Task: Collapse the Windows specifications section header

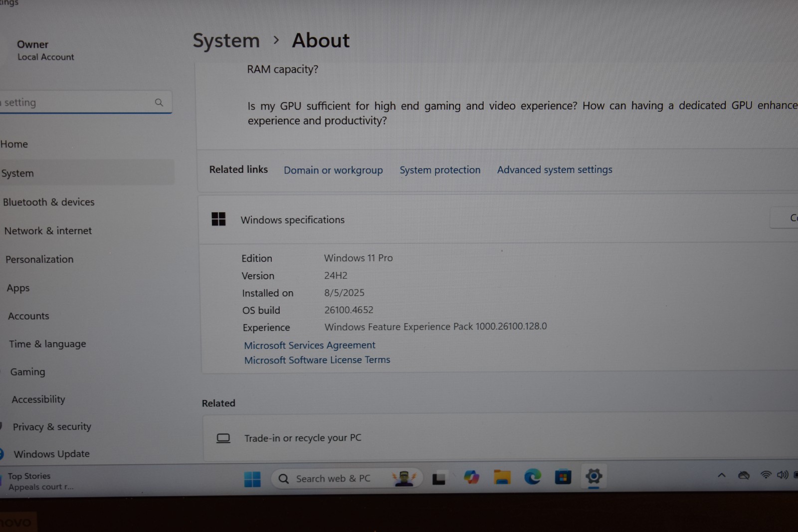Action: [499, 219]
